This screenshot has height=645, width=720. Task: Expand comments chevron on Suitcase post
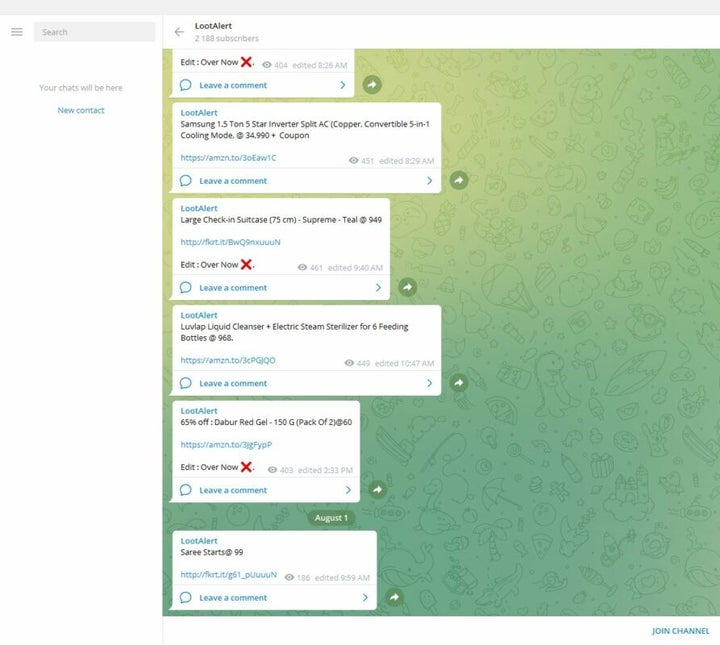click(x=378, y=287)
